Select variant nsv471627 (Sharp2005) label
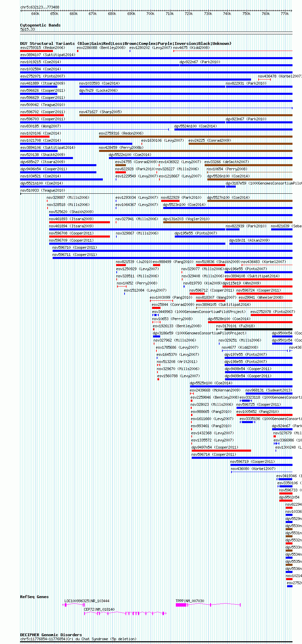 click(x=100, y=112)
